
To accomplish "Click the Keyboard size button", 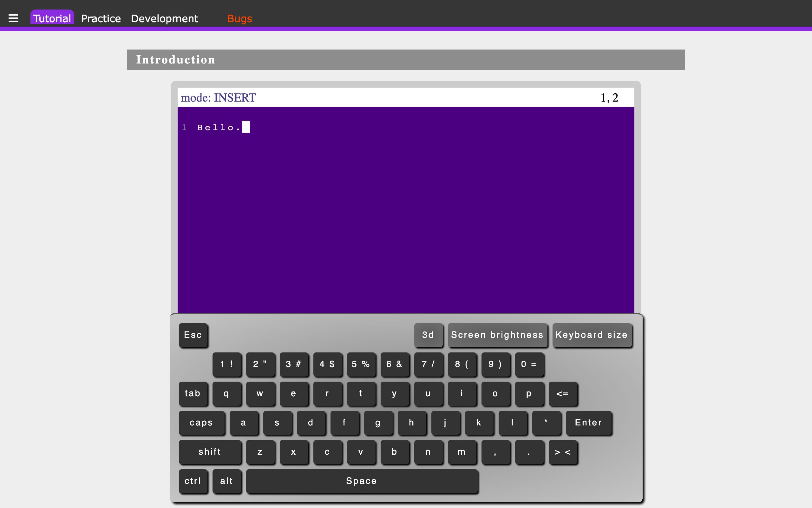I will pos(592,335).
